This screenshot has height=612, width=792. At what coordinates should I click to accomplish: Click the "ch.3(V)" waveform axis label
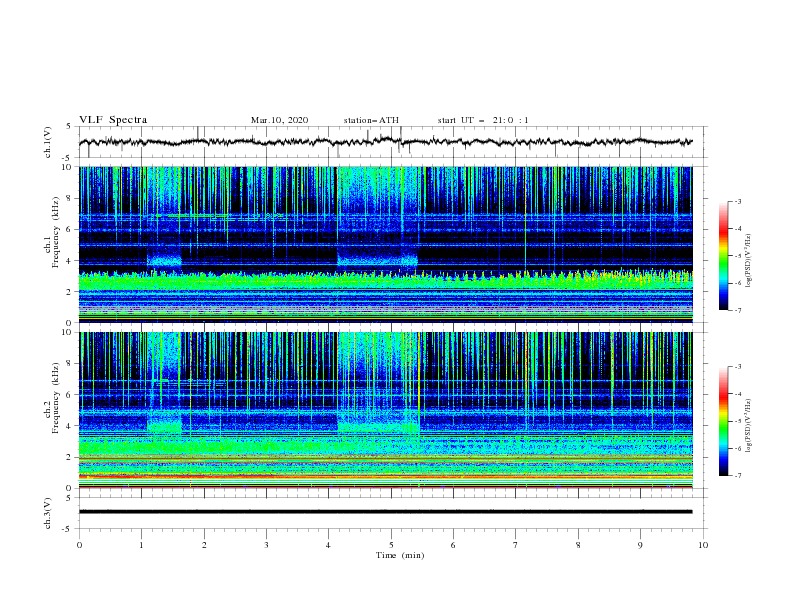click(48, 513)
